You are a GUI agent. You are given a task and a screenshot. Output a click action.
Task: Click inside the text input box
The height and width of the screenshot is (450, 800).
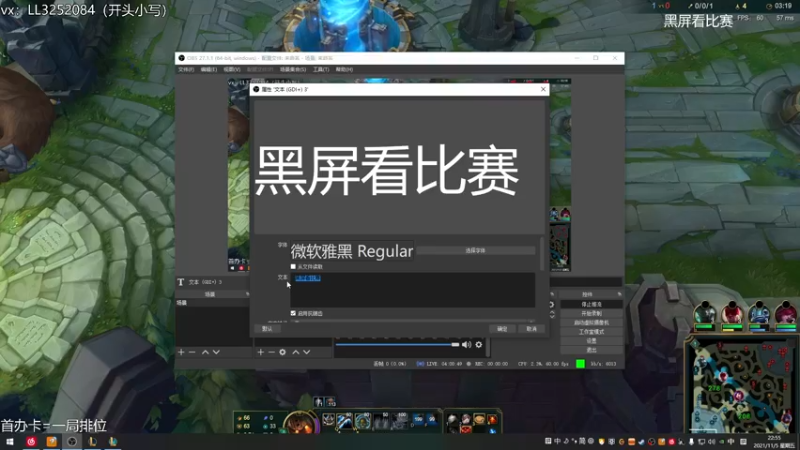(x=413, y=290)
